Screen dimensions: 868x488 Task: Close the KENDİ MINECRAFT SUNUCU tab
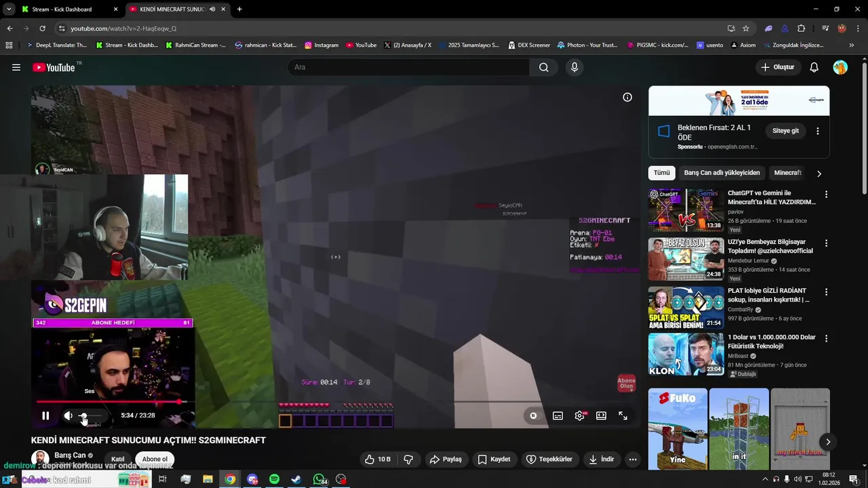(x=223, y=9)
